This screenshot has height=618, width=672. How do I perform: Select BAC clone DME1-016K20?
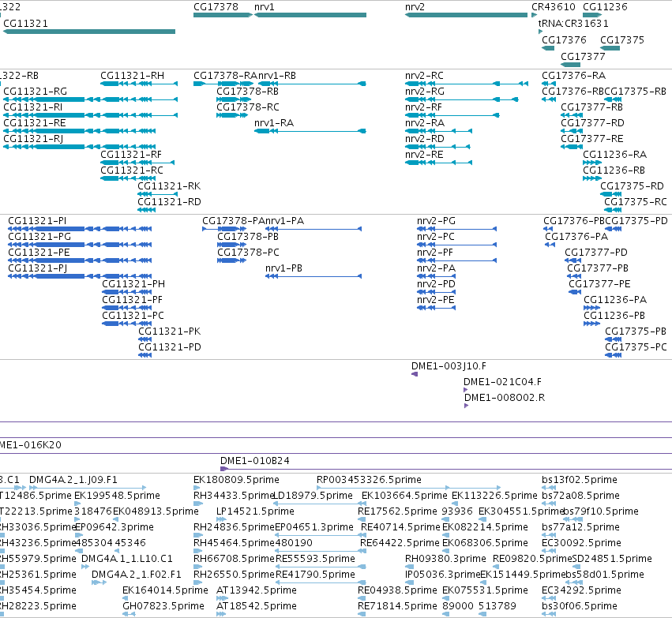click(31, 445)
